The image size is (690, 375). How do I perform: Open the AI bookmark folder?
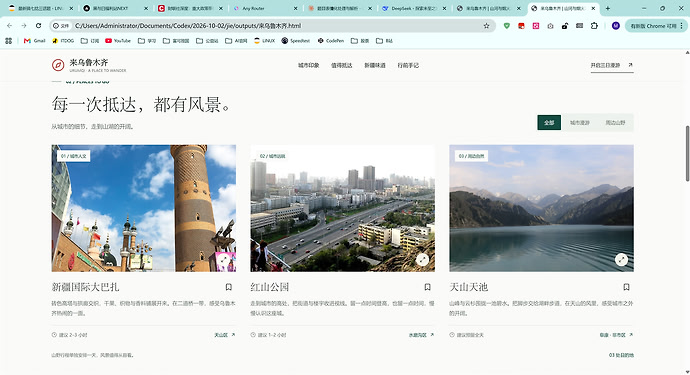point(236,41)
